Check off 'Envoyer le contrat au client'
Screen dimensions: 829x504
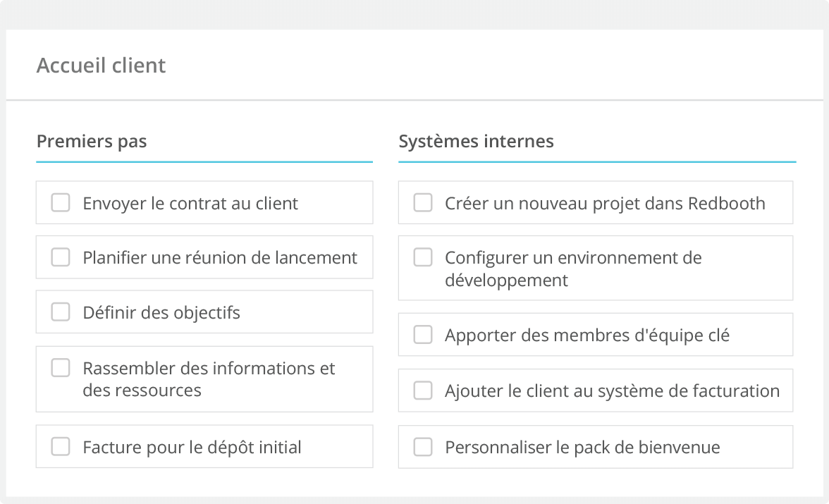click(60, 202)
